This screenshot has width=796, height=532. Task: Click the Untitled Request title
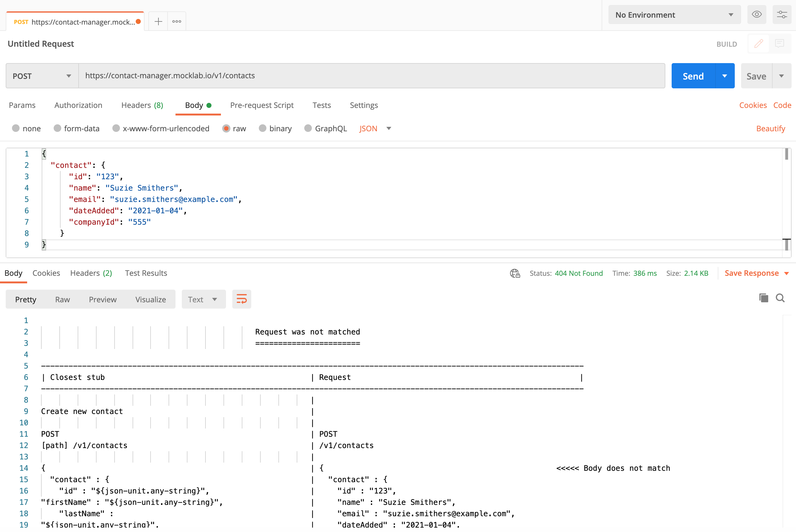pos(41,44)
